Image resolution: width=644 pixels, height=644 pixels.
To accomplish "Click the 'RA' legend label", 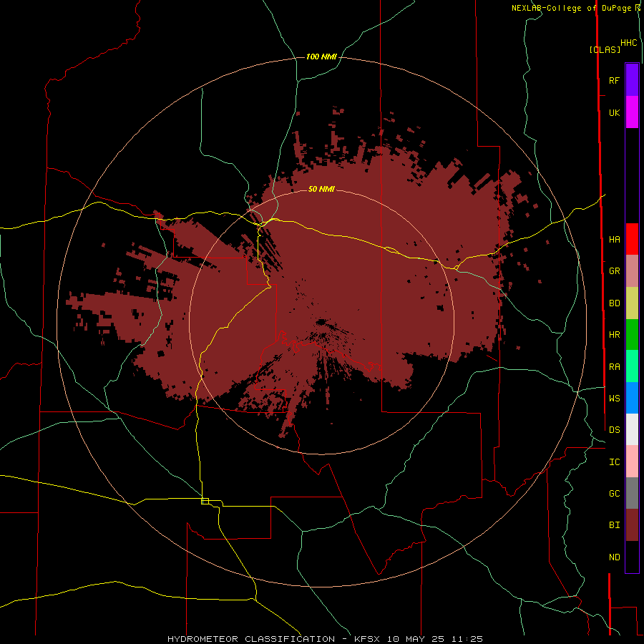I will pyautogui.click(x=614, y=367).
